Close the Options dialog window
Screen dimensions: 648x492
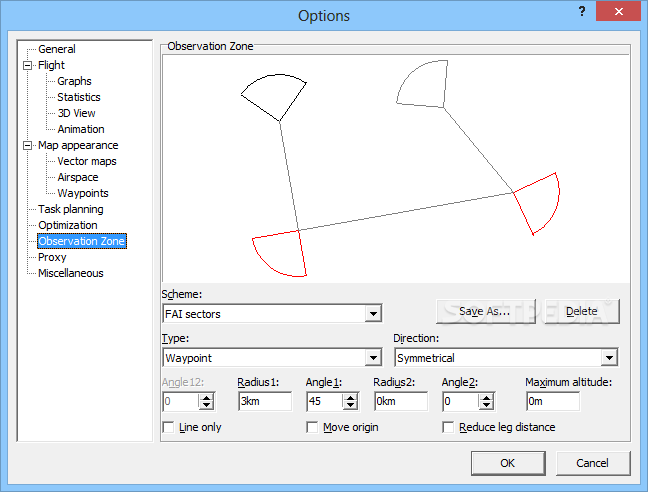coord(619,11)
